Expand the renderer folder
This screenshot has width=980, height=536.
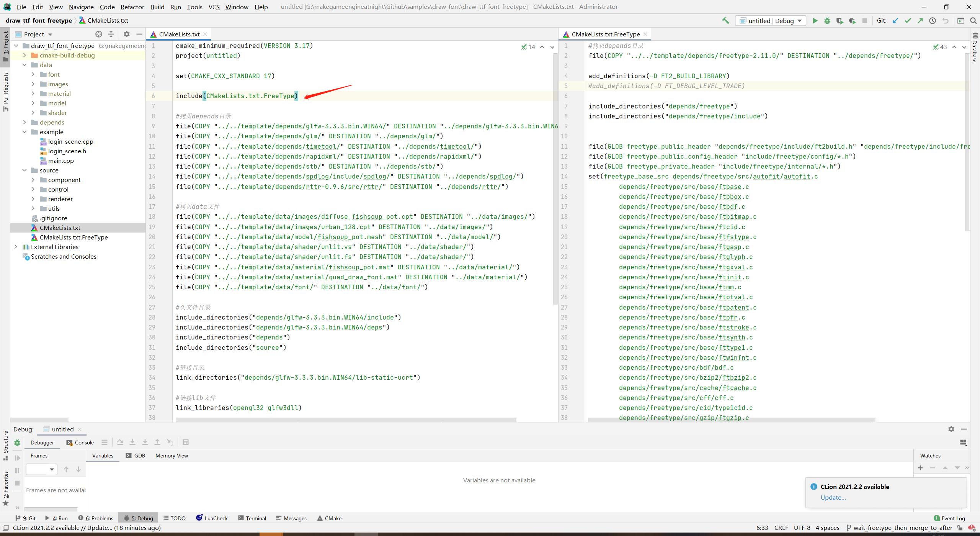(x=33, y=199)
